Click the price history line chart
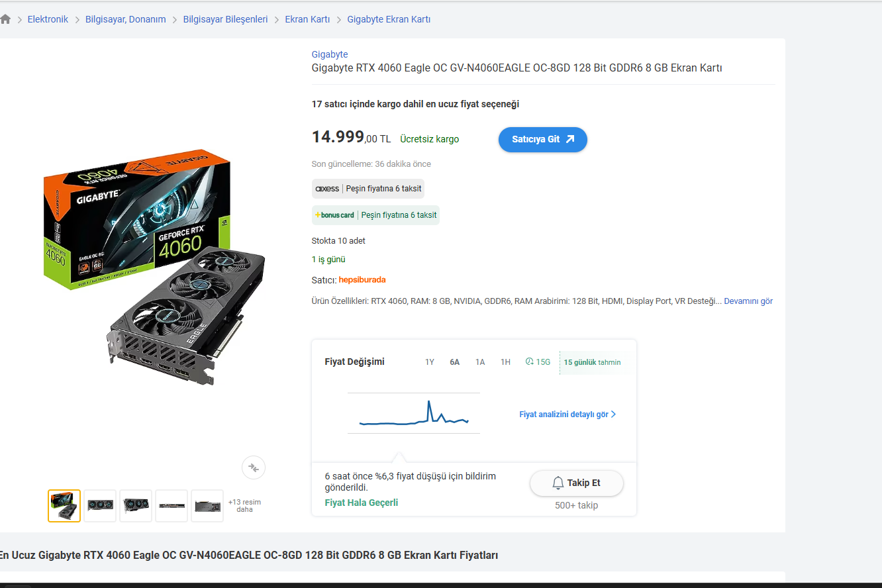 [x=414, y=413]
